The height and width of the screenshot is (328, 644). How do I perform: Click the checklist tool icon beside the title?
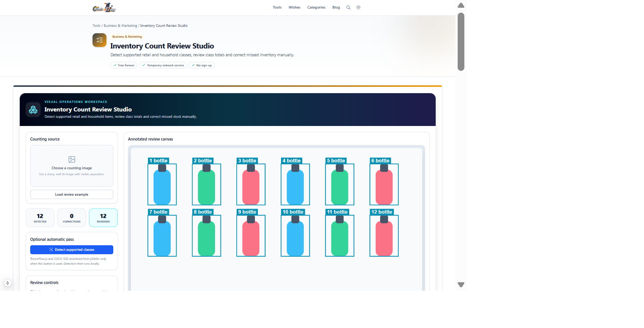point(100,40)
